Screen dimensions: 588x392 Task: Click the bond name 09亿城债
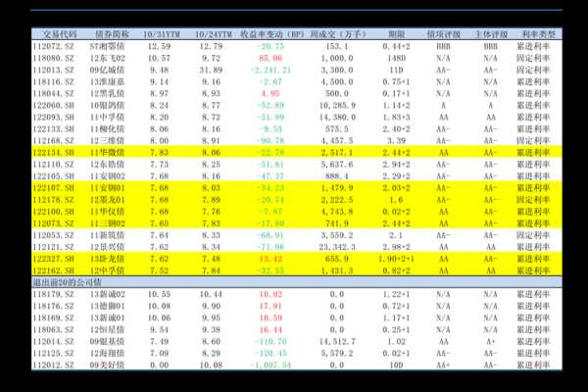(x=106, y=71)
